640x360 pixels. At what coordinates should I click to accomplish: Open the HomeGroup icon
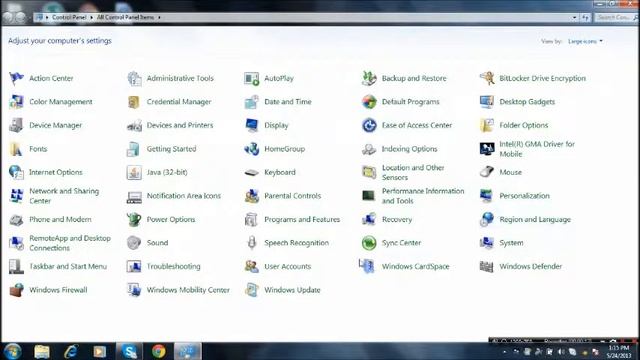(251, 149)
